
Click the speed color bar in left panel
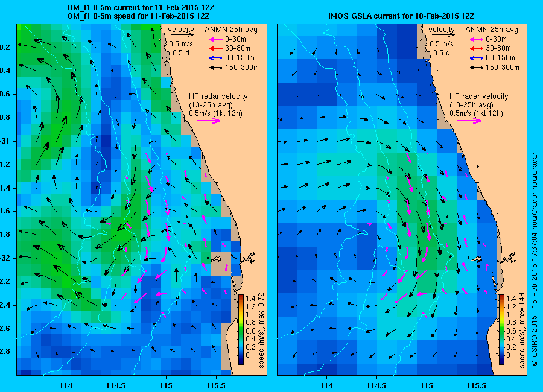pyautogui.click(x=241, y=329)
